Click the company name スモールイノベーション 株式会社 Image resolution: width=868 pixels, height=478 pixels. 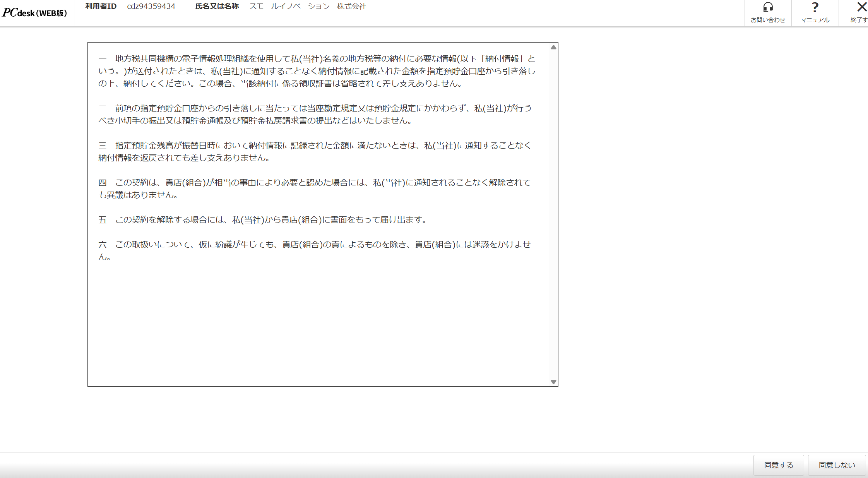pos(307,6)
